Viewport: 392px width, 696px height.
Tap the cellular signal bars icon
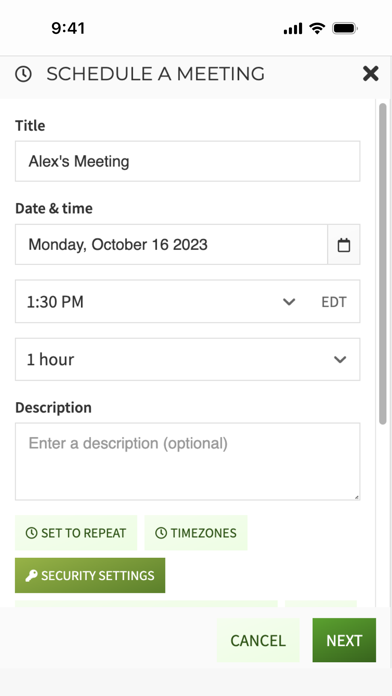coord(293,29)
